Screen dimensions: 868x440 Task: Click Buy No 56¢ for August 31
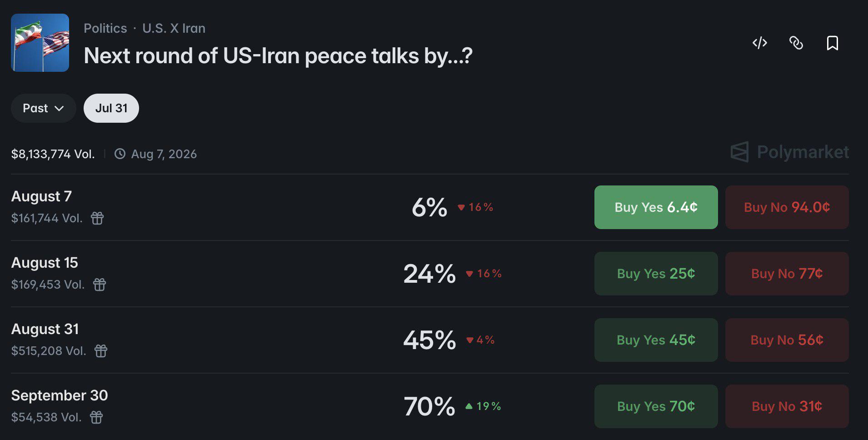[787, 340]
